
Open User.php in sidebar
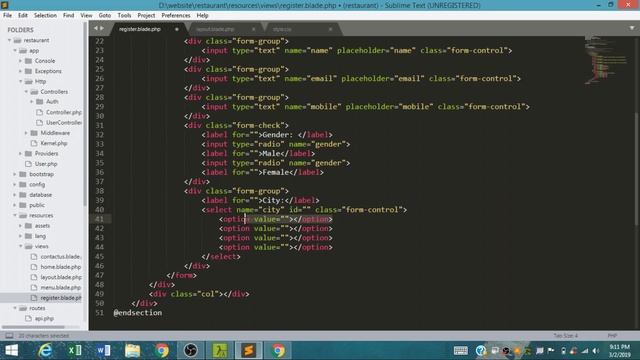[x=46, y=164]
